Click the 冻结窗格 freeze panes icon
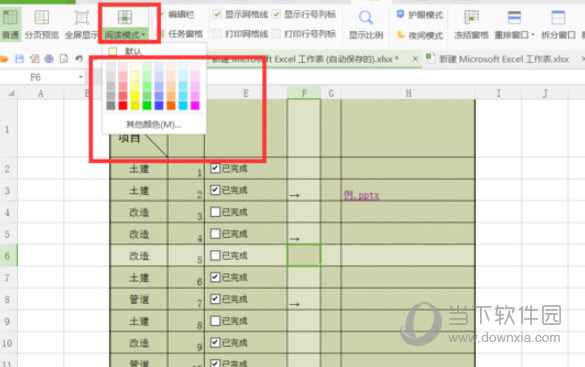The width and height of the screenshot is (585, 367). (x=471, y=18)
